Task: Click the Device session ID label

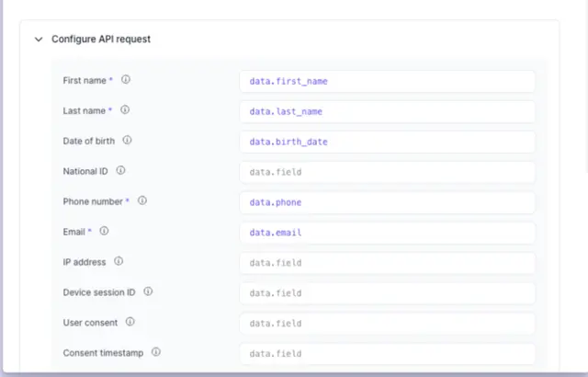Action: tap(99, 292)
